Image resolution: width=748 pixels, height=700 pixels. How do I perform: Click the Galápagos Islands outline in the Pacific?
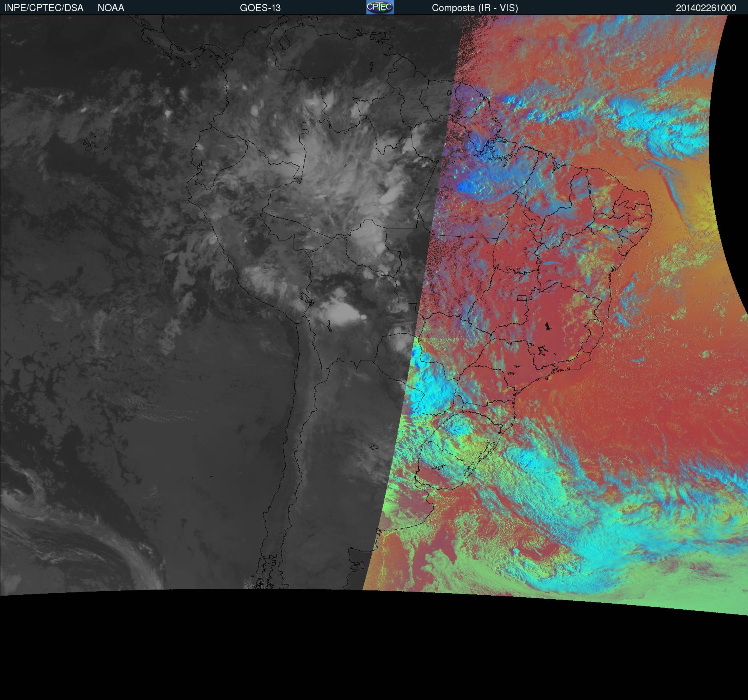[x=91, y=145]
